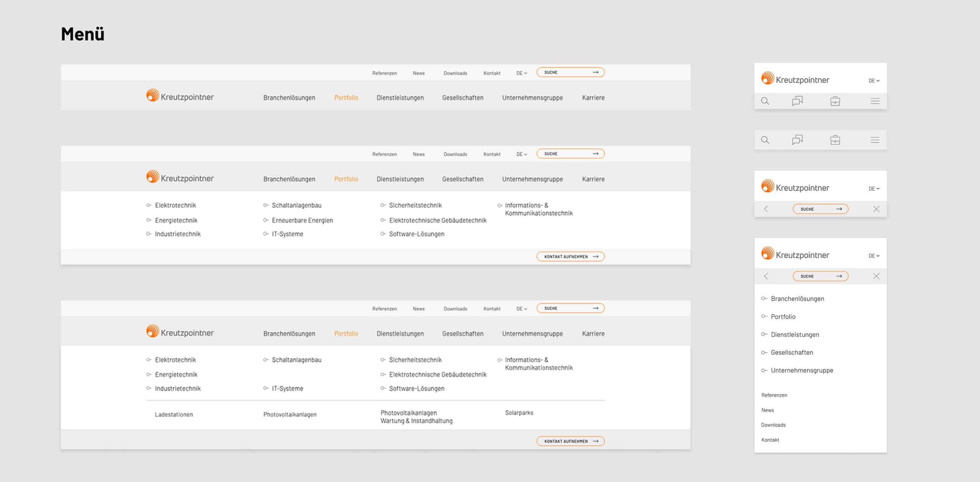Click key icon beside mobile Gesellschaften entry
980x482 pixels.
(764, 352)
